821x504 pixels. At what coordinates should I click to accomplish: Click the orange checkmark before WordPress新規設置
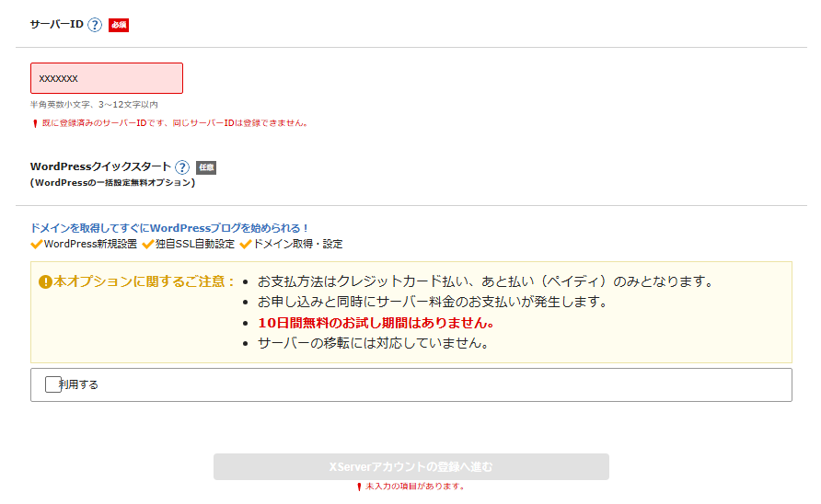pos(37,245)
